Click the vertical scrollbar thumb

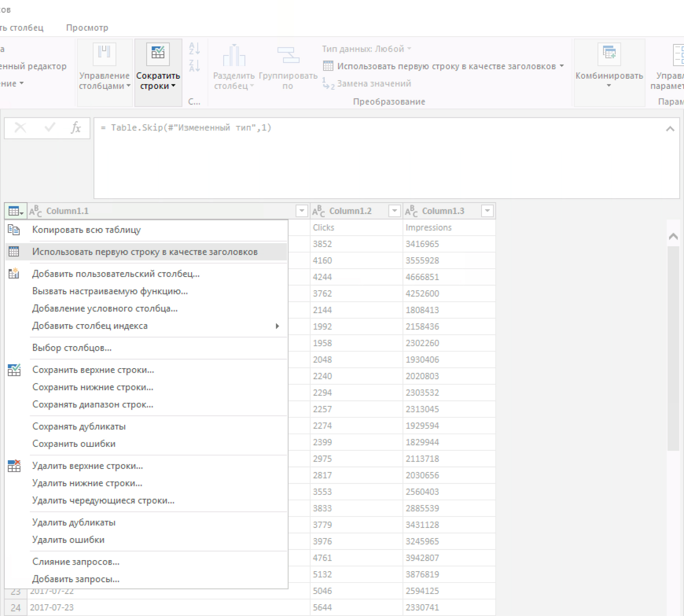coord(673,348)
